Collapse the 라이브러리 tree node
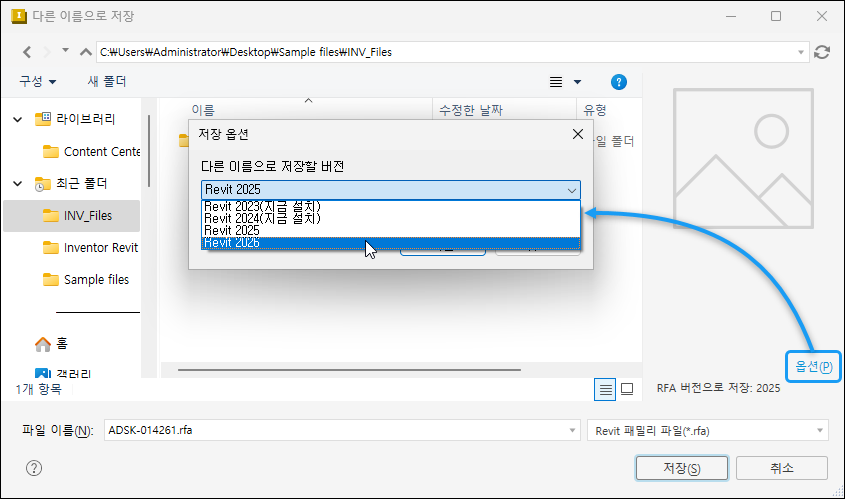The width and height of the screenshot is (845, 499). coord(18,119)
